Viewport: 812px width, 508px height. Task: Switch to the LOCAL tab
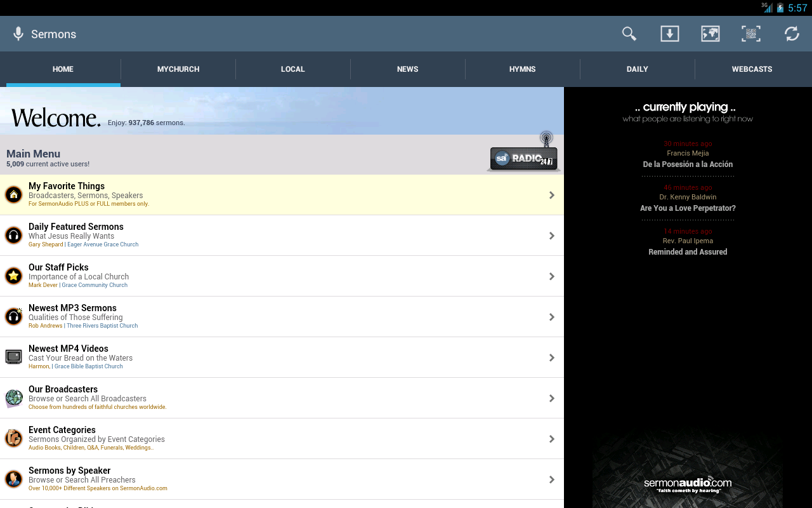tap(293, 69)
